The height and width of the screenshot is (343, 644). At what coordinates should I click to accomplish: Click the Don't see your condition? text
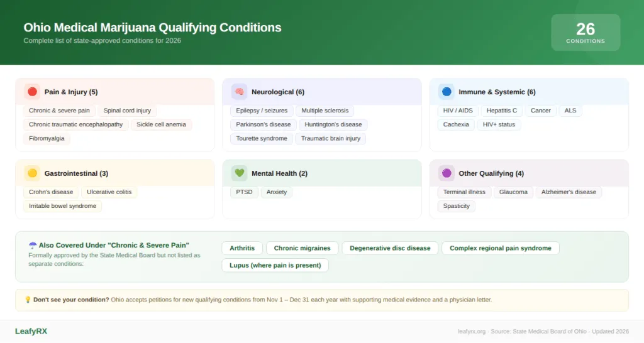coord(71,300)
